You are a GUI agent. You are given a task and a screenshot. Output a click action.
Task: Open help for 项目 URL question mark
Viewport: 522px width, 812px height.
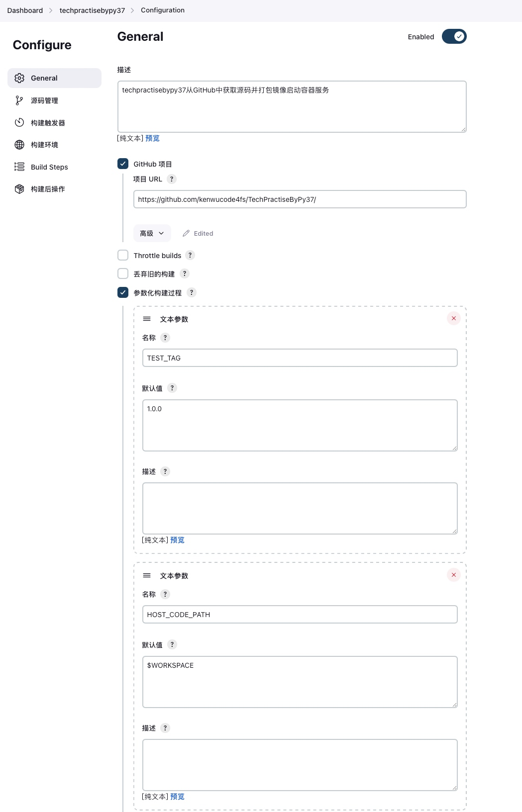click(172, 179)
